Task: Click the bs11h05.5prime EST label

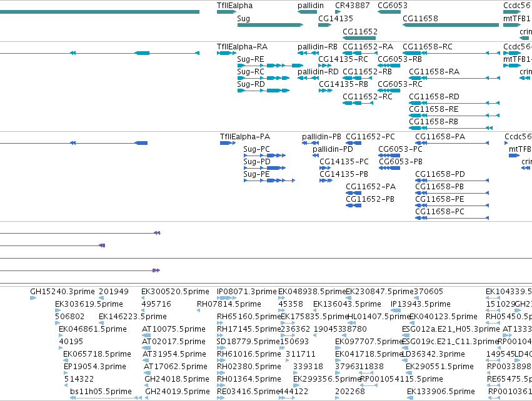Action: [101, 392]
